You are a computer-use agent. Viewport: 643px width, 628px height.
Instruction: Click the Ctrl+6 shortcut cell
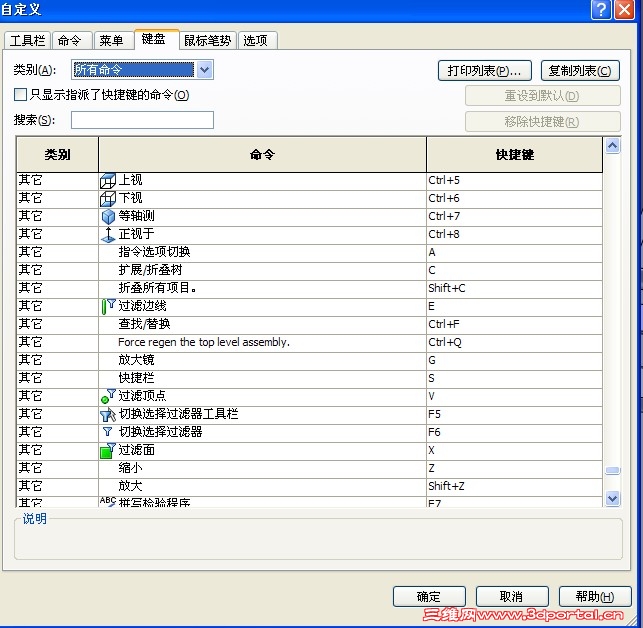coord(515,199)
